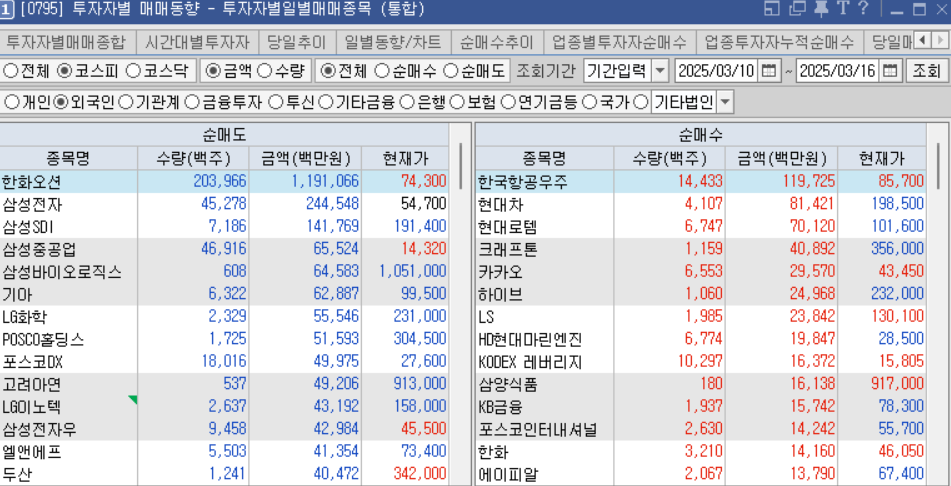The height and width of the screenshot is (486, 951).
Task: Pin the window with the pushpin icon
Action: (x=821, y=8)
